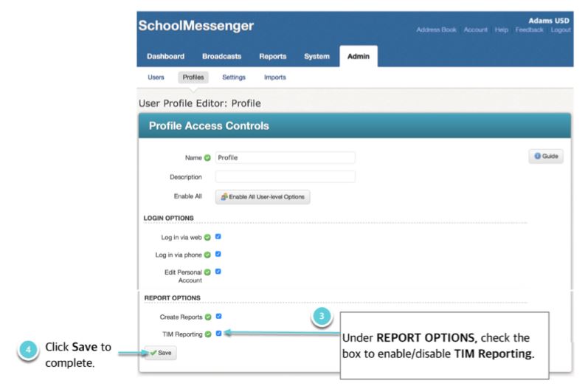This screenshot has height=389, width=588.
Task: Select the Profiles sub-tab
Action: click(x=193, y=78)
